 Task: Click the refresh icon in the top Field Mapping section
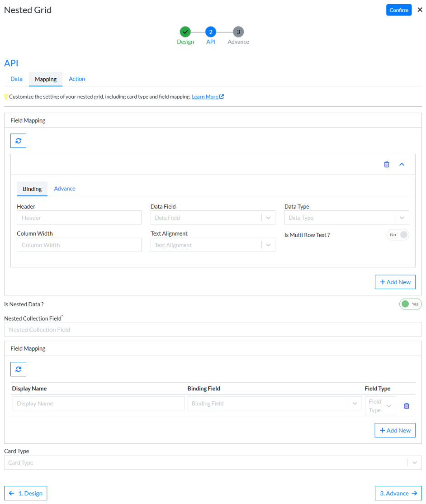pos(18,141)
